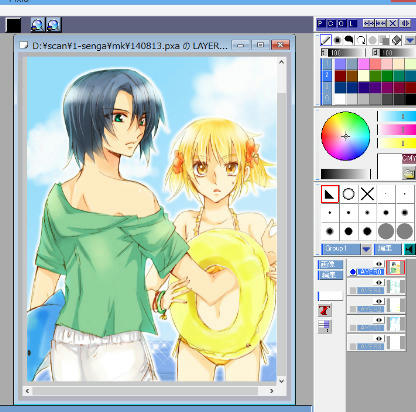
Task: Select palette row tab 0
Action: click(327, 99)
